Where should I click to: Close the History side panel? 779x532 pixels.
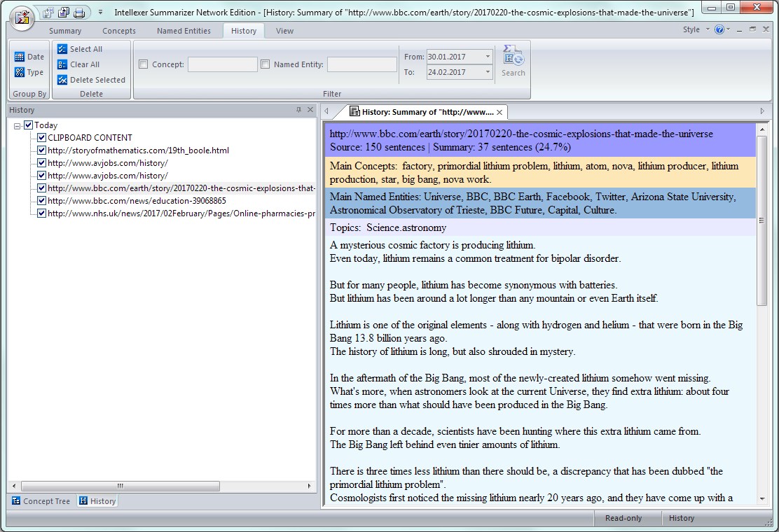[310, 110]
